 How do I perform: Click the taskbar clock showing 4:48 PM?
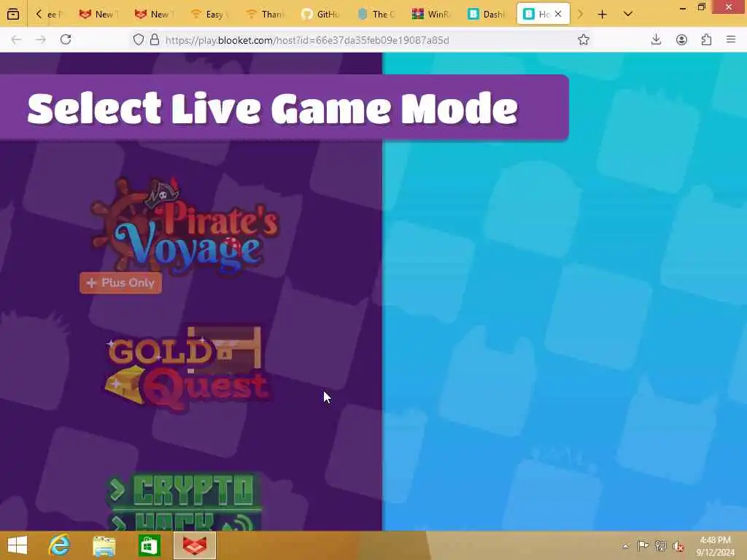click(x=715, y=546)
